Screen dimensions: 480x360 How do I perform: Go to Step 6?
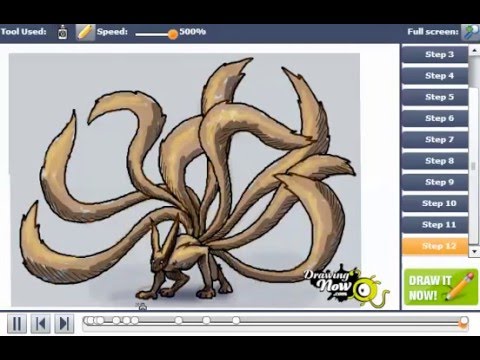click(435, 118)
